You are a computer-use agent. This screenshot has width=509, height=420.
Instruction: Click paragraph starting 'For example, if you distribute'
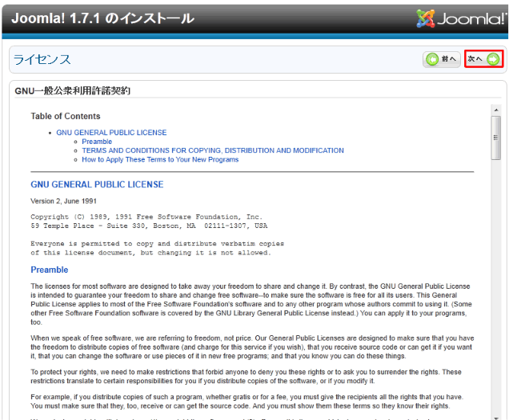(247, 401)
